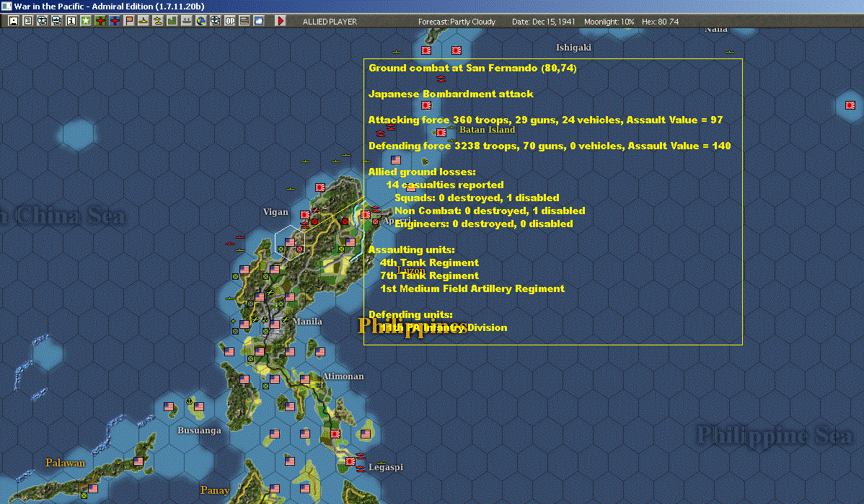
Task: Open the save game disk icon
Action: [x=13, y=20]
